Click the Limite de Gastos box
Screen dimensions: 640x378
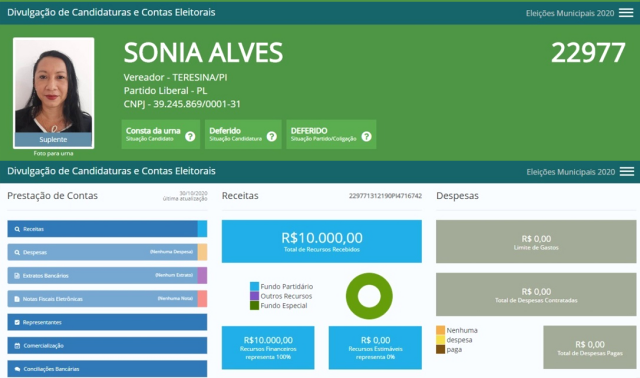tap(536, 242)
